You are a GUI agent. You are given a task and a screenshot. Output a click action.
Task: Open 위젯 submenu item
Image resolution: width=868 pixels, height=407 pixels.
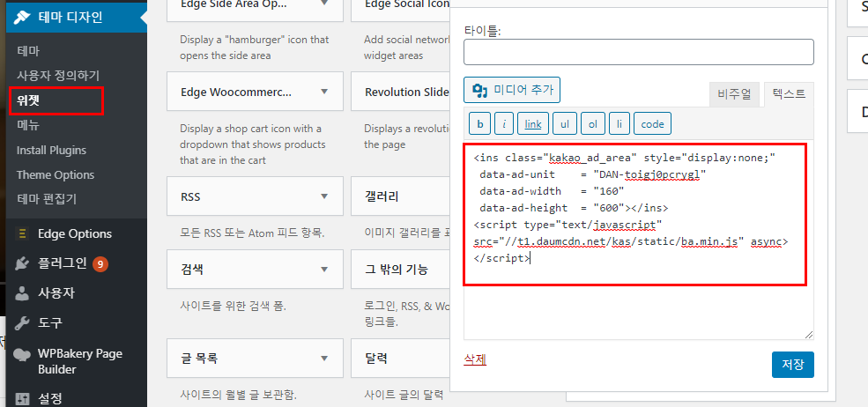pos(28,100)
